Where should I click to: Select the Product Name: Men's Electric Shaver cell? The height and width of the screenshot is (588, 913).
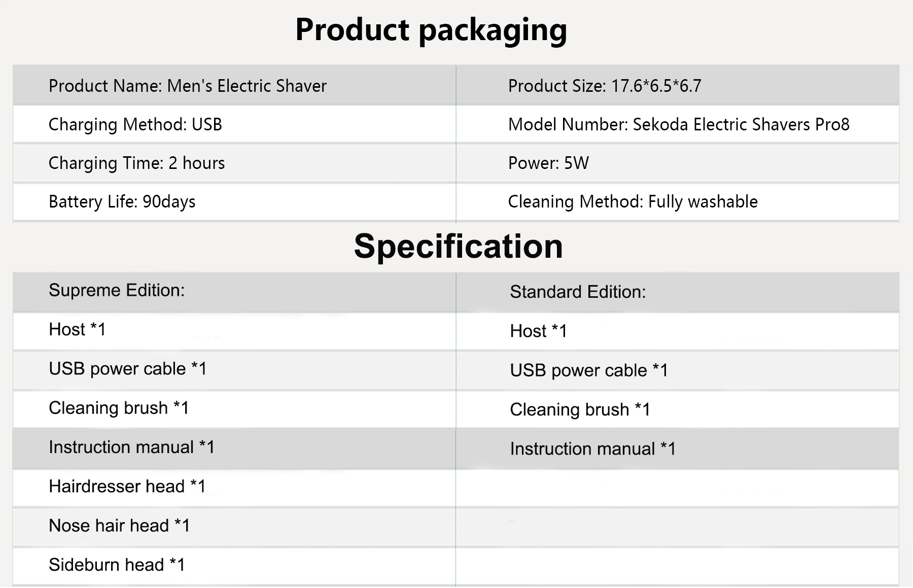188,86
